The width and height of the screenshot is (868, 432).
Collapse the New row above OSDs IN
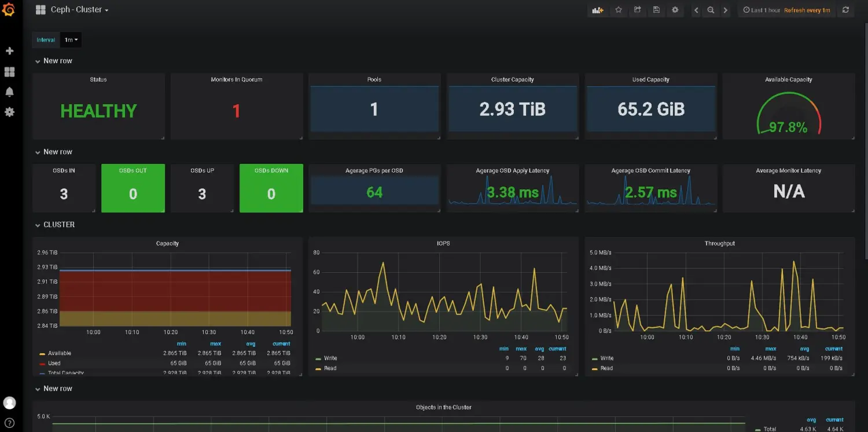click(x=53, y=152)
